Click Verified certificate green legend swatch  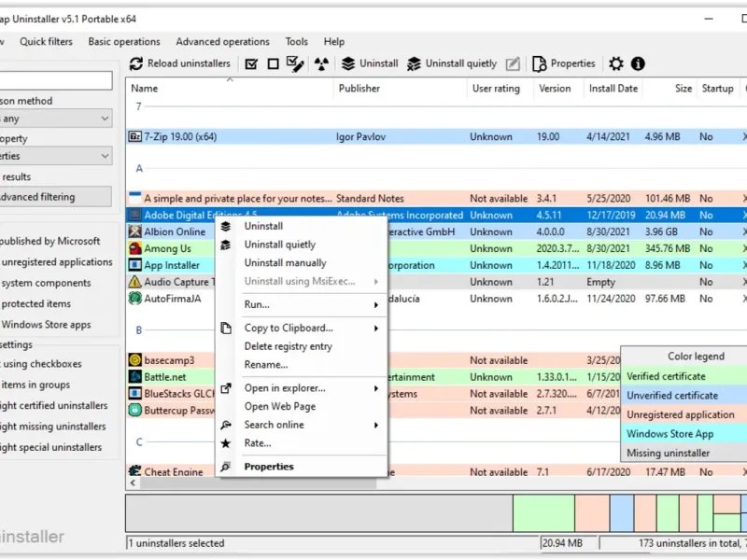tap(684, 376)
